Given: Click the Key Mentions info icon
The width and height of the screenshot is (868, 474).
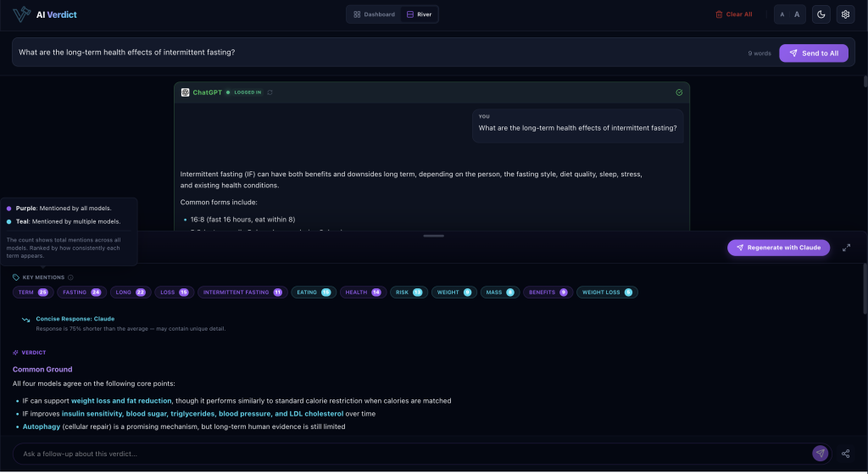Looking at the screenshot, I should [x=70, y=277].
